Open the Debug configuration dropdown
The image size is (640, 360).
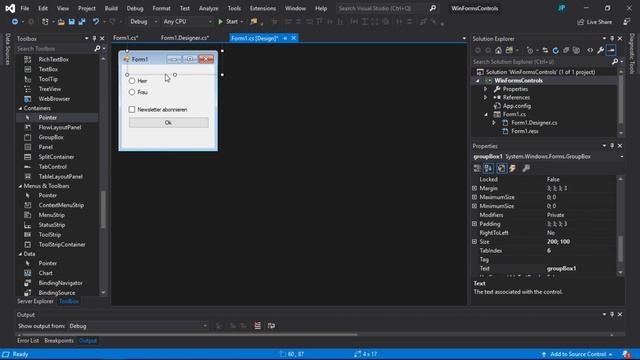click(143, 22)
